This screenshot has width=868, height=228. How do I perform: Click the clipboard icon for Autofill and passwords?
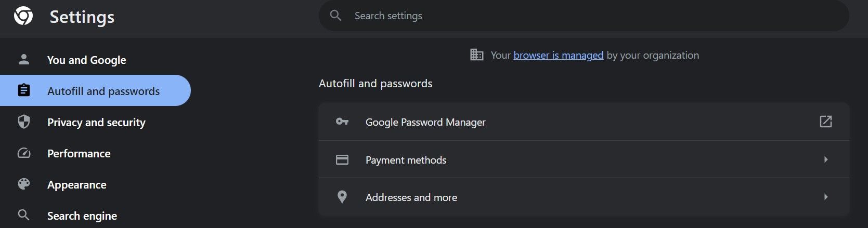click(x=24, y=91)
